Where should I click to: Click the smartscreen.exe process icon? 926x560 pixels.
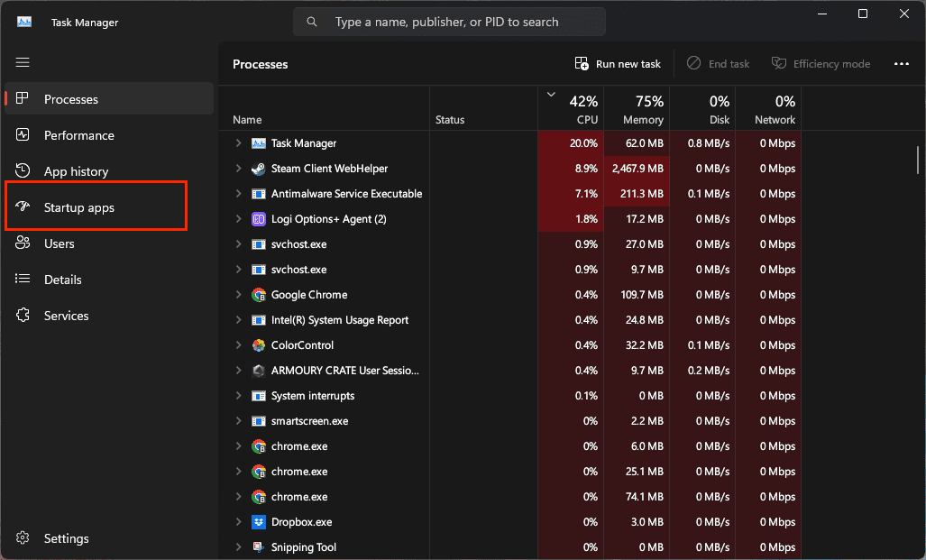pyautogui.click(x=258, y=421)
